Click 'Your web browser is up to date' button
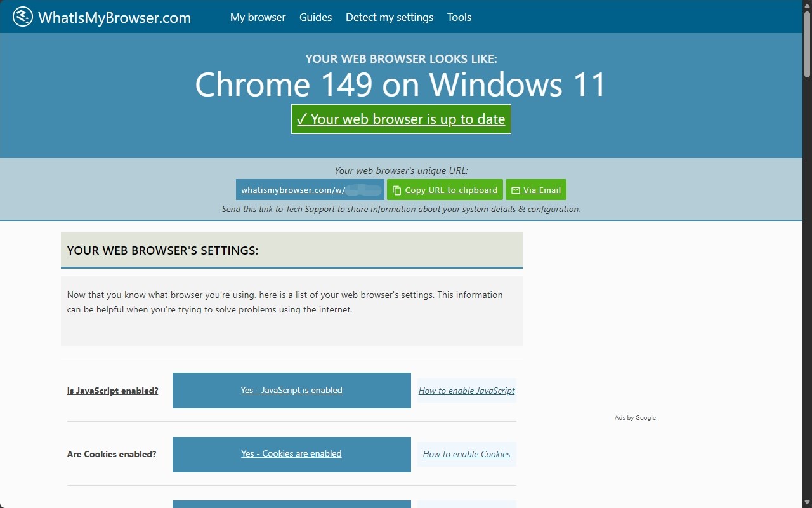This screenshot has height=508, width=812. click(401, 119)
